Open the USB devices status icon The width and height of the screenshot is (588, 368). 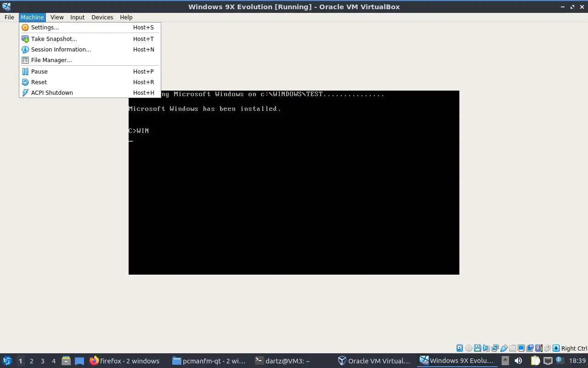point(503,348)
